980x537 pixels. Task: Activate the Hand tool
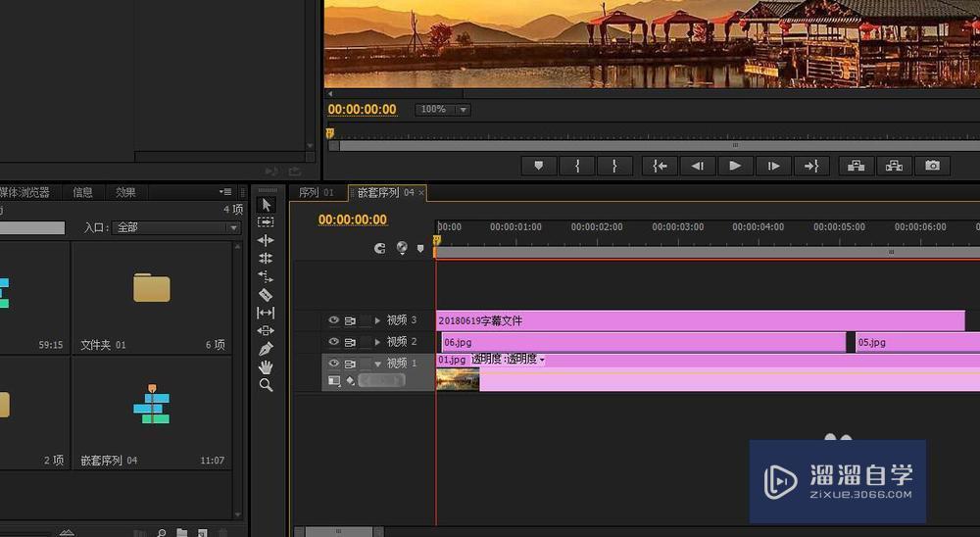pos(266,367)
